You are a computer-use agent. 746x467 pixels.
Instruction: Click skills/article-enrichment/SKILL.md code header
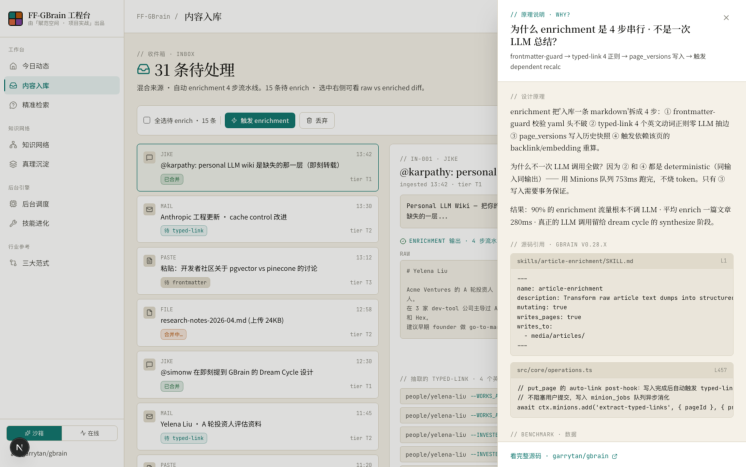coord(621,261)
